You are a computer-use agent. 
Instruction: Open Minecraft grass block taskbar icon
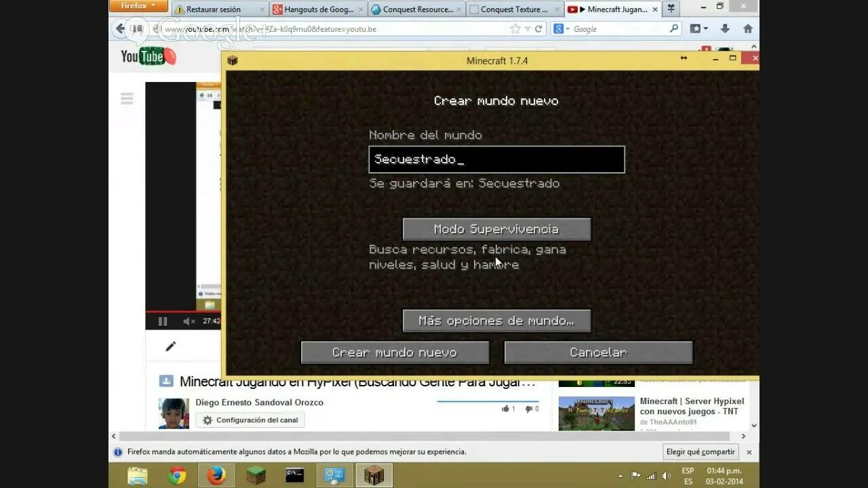[256, 476]
